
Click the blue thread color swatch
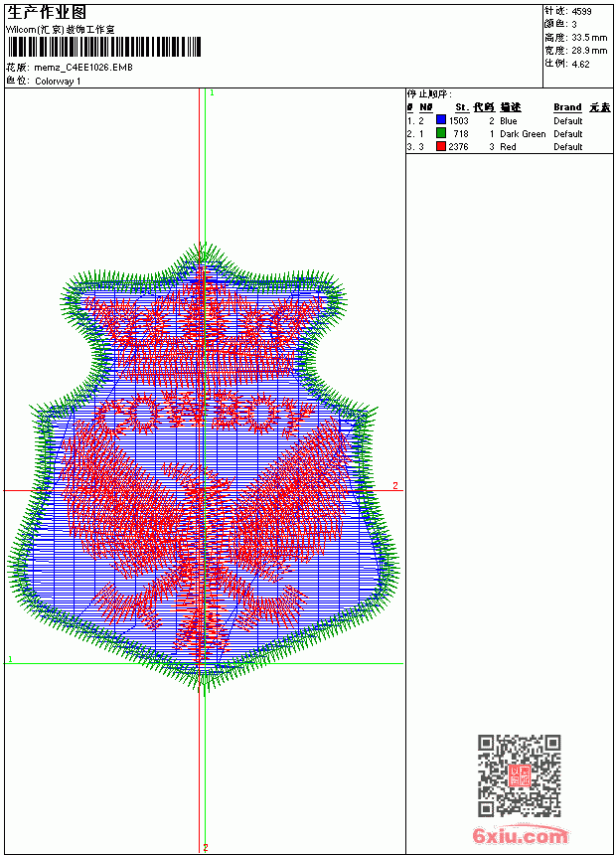(441, 120)
